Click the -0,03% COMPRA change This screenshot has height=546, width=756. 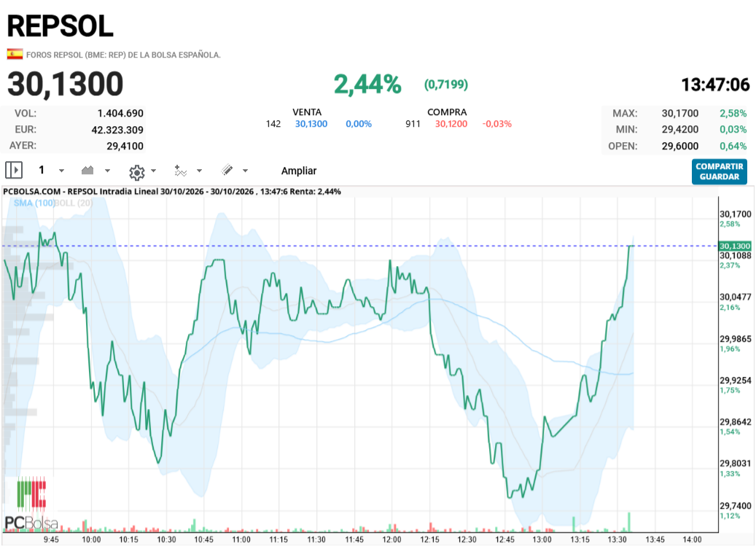click(497, 124)
